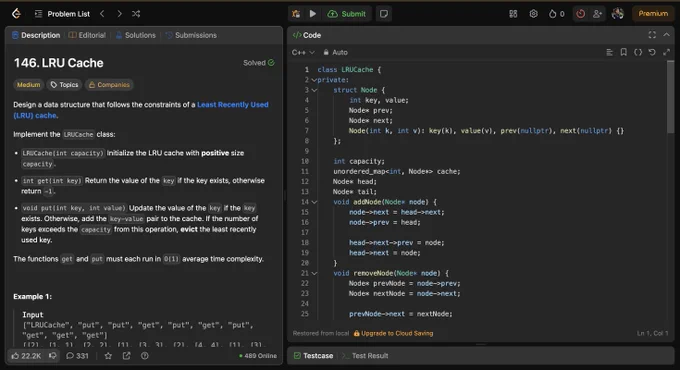Collapse the Code panel chevron
Screen dimensions: 680x370
pyautogui.click(x=667, y=35)
